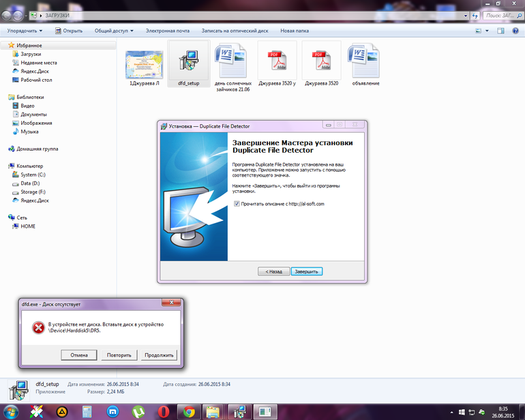
Task: Uncheck 'Прочитать описание' checkbox in installer
Action: click(x=237, y=204)
